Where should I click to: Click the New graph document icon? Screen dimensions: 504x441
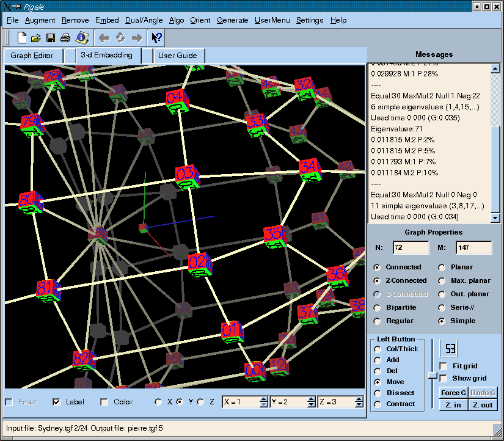(x=22, y=38)
